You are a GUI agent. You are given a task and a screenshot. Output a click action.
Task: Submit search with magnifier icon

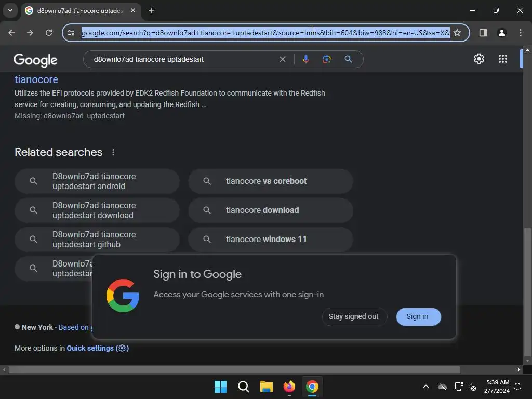click(x=348, y=59)
